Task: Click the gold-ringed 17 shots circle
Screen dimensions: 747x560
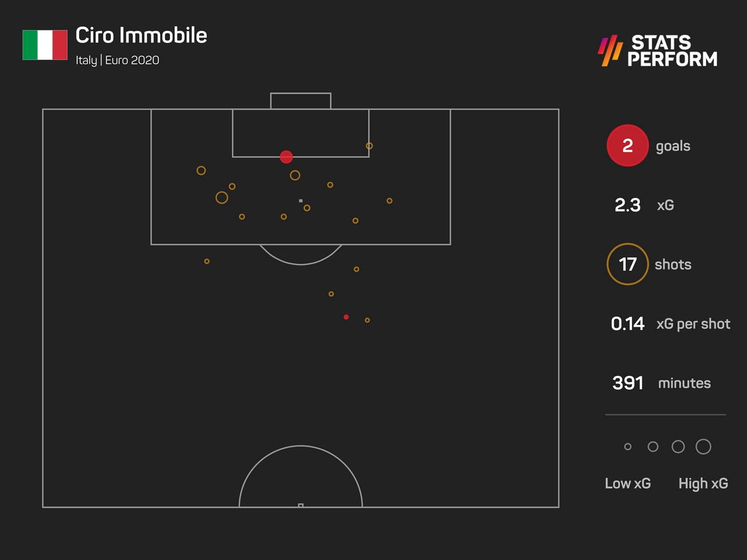Action: pyautogui.click(x=627, y=264)
